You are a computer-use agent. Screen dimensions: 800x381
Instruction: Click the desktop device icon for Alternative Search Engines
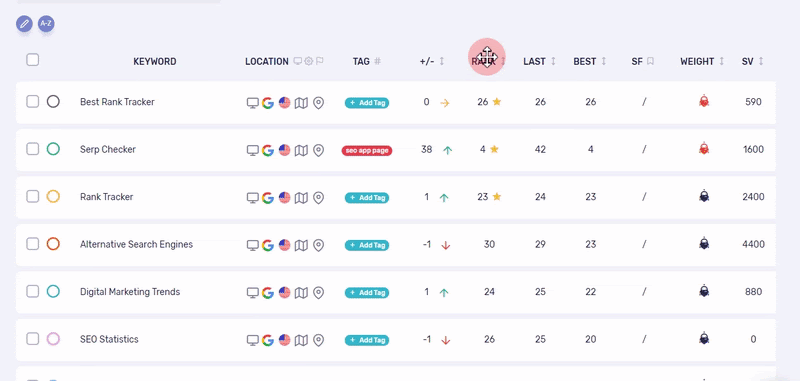253,245
